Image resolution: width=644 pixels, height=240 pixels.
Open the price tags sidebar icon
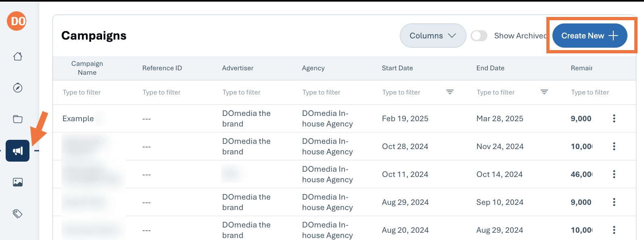pyautogui.click(x=18, y=214)
